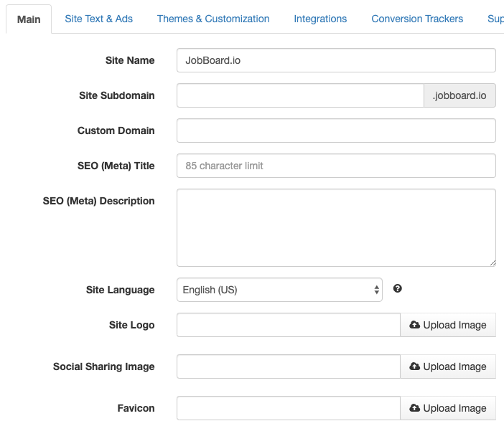Click the Favicon path input field

pos(288,408)
